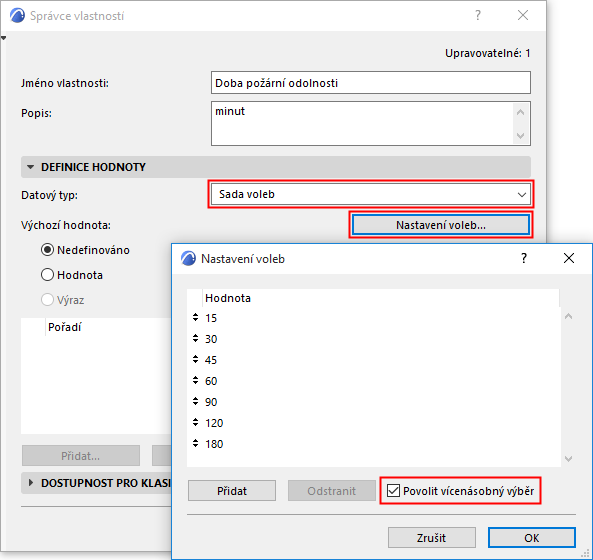
Task: Expand the DOSTUPNOST PRO KLASIFIKACE section
Action: pyautogui.click(x=31, y=483)
